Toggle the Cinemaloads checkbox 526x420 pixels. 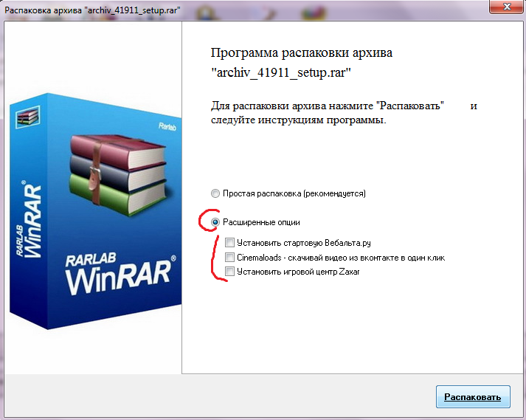[229, 257]
